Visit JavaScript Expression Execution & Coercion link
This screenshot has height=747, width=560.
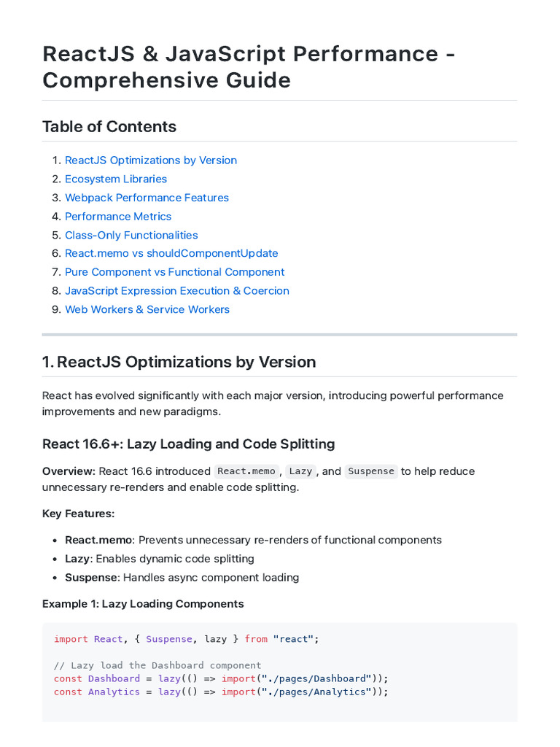click(177, 290)
